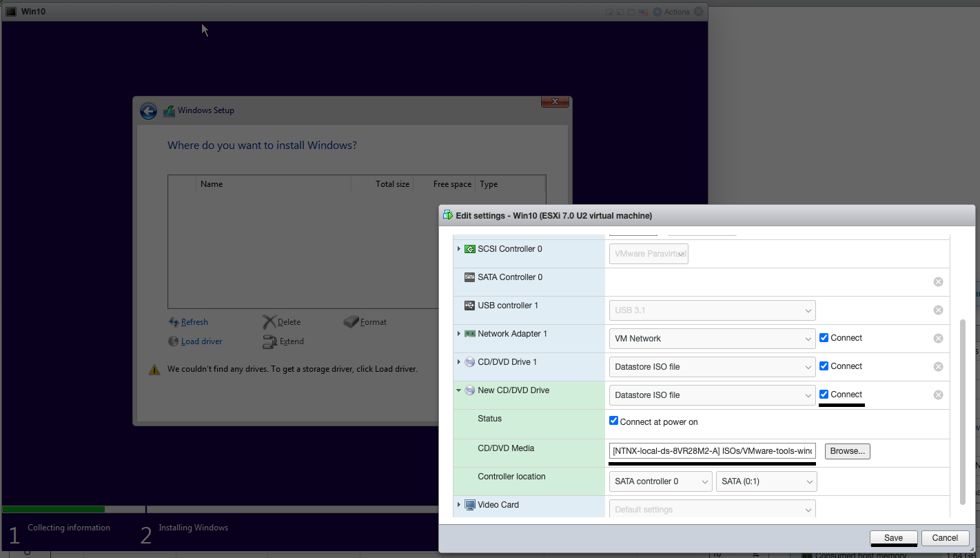The height and width of the screenshot is (558, 980).
Task: Save the VM settings
Action: (894, 538)
